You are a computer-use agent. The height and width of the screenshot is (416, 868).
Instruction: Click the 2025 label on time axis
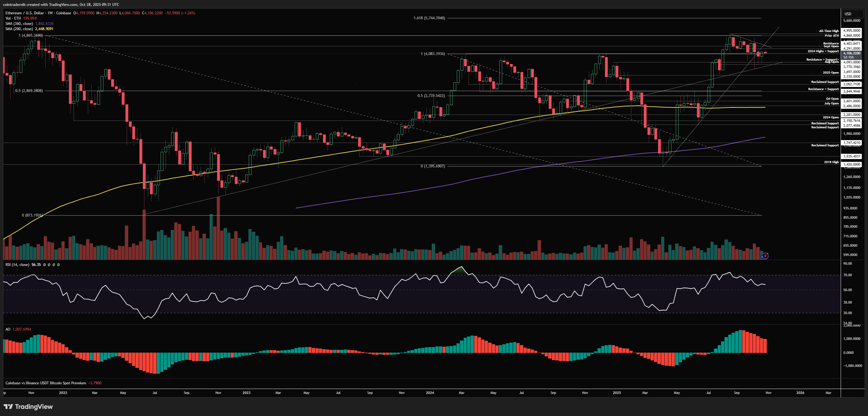tap(617, 393)
